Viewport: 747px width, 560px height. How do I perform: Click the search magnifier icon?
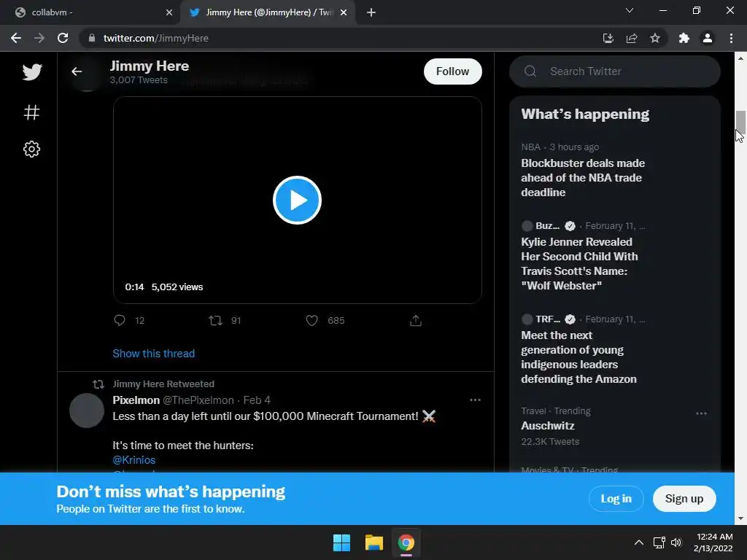pos(530,71)
